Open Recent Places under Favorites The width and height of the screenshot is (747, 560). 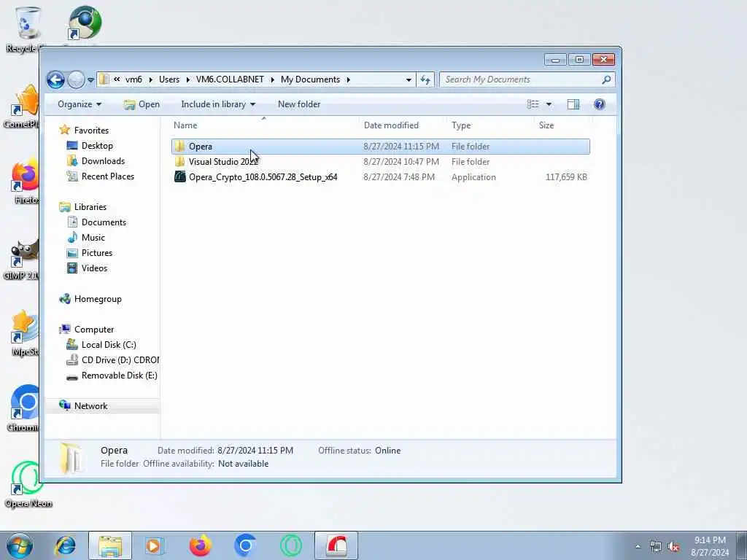[x=108, y=176]
